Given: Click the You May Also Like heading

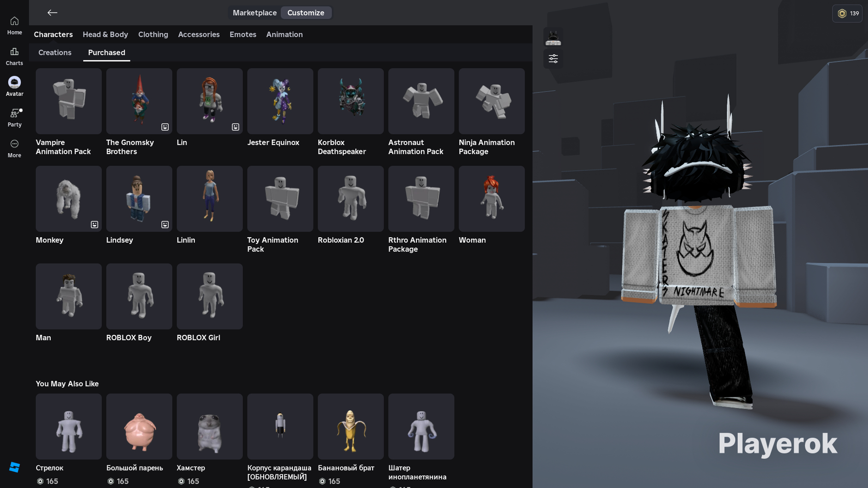Looking at the screenshot, I should [x=67, y=384].
